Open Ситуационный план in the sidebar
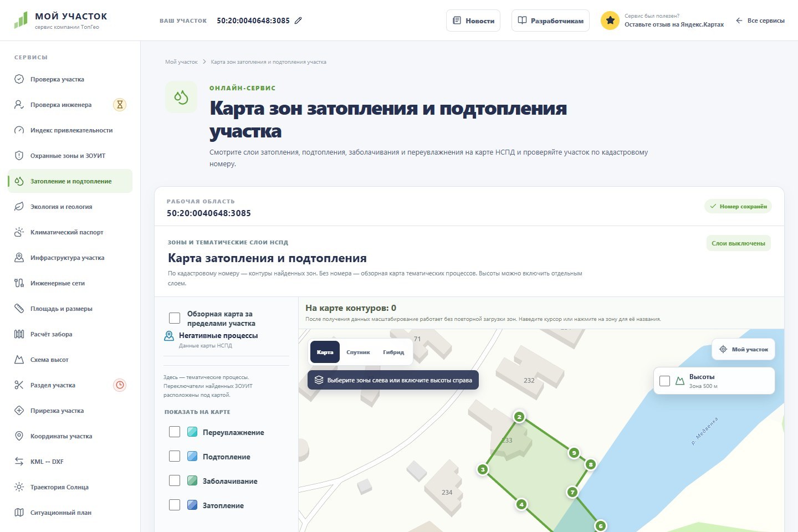798x532 pixels. click(70, 513)
